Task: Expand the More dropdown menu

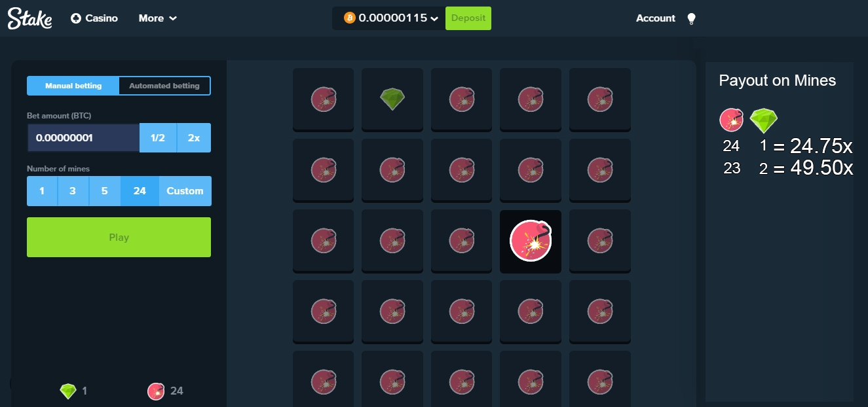Action: point(157,18)
